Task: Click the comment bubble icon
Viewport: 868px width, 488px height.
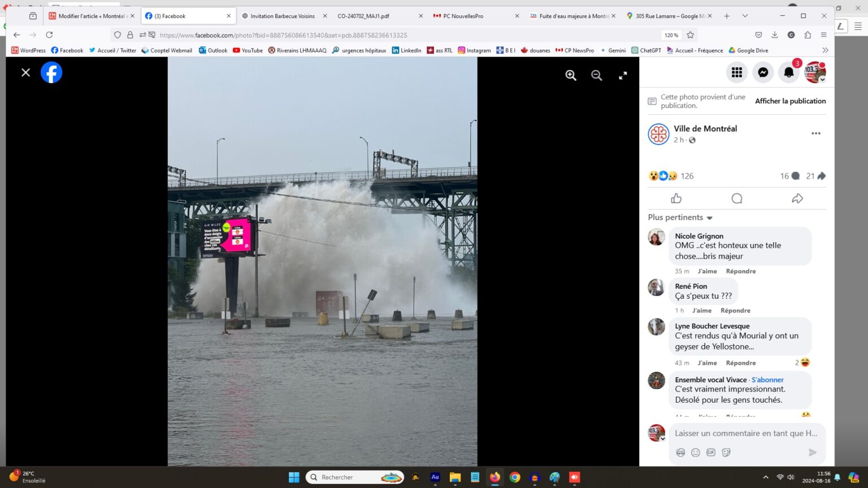Action: [736, 198]
